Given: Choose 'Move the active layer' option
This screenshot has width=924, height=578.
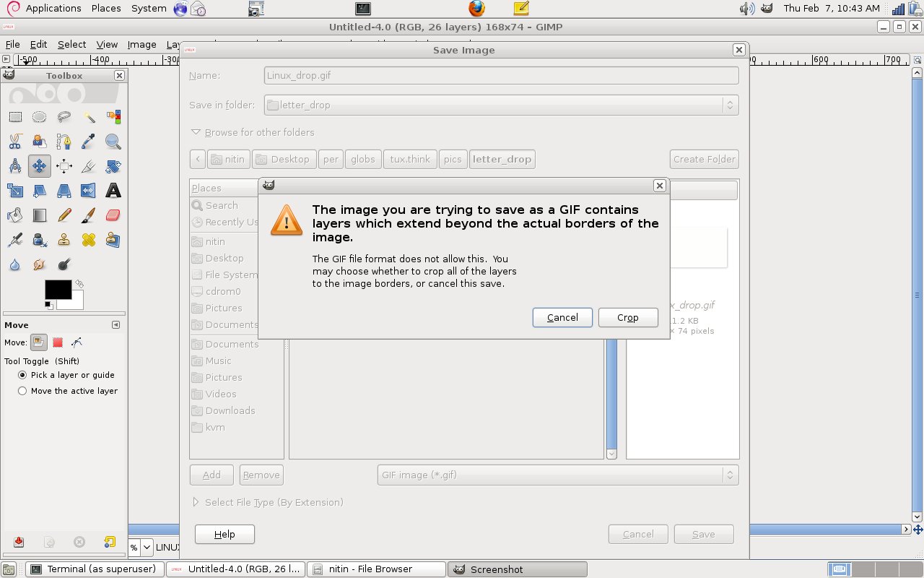Looking at the screenshot, I should 68,391.
